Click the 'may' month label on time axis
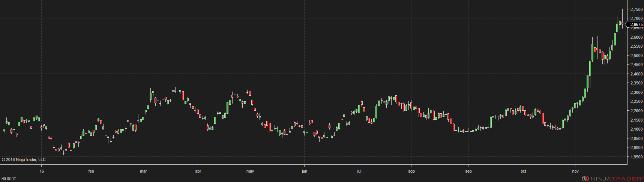Image resolution: width=644 pixels, height=182 pixels. click(250, 171)
